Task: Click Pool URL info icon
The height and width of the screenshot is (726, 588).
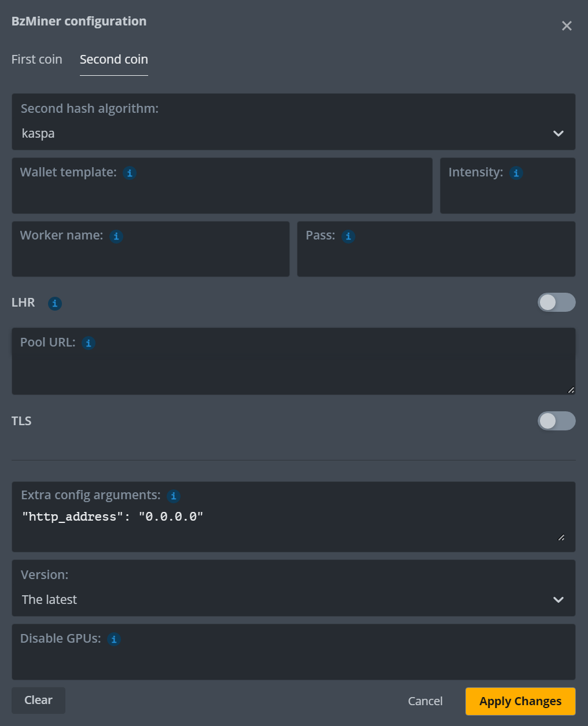Action: point(89,343)
